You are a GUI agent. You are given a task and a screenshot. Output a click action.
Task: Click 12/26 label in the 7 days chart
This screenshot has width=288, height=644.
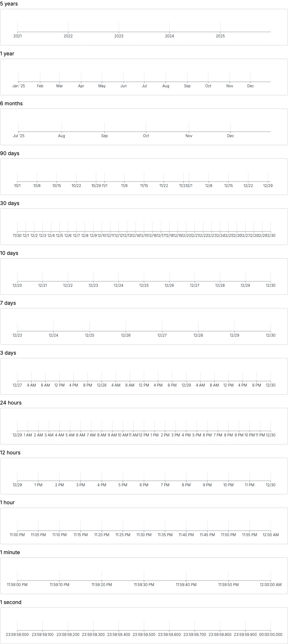click(x=126, y=335)
